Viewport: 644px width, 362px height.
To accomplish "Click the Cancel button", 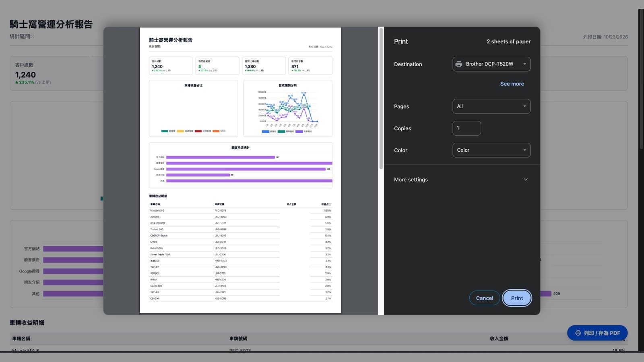I will 485,298.
